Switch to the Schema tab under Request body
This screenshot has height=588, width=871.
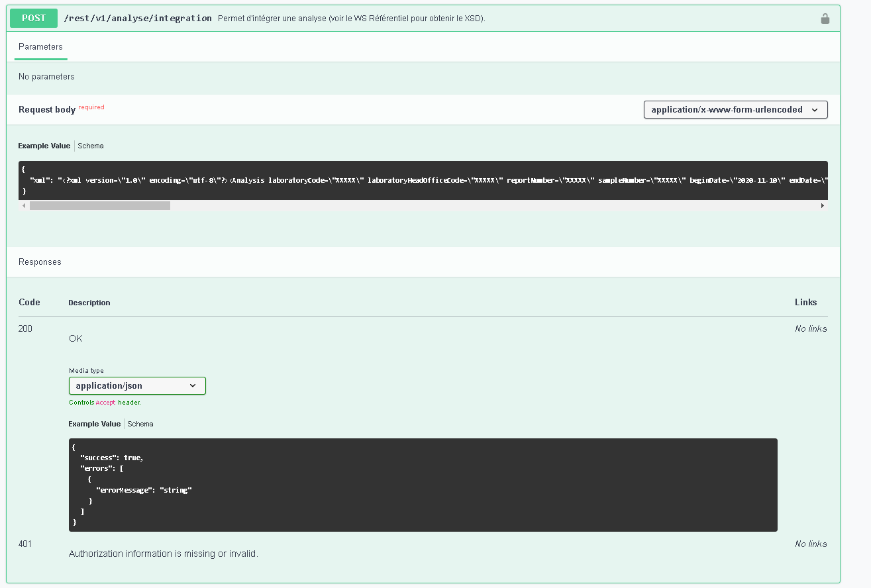91,146
